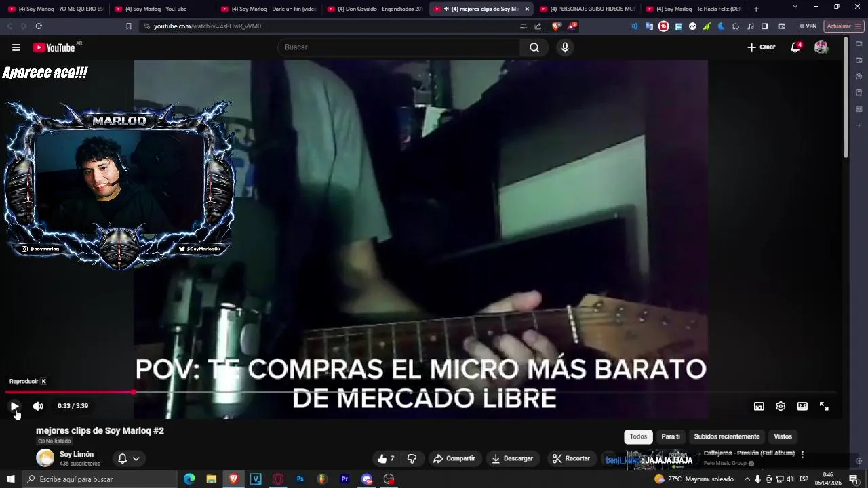Open the browser extensions puzzle icon
The height and width of the screenshot is (488, 868).
pos(736,26)
